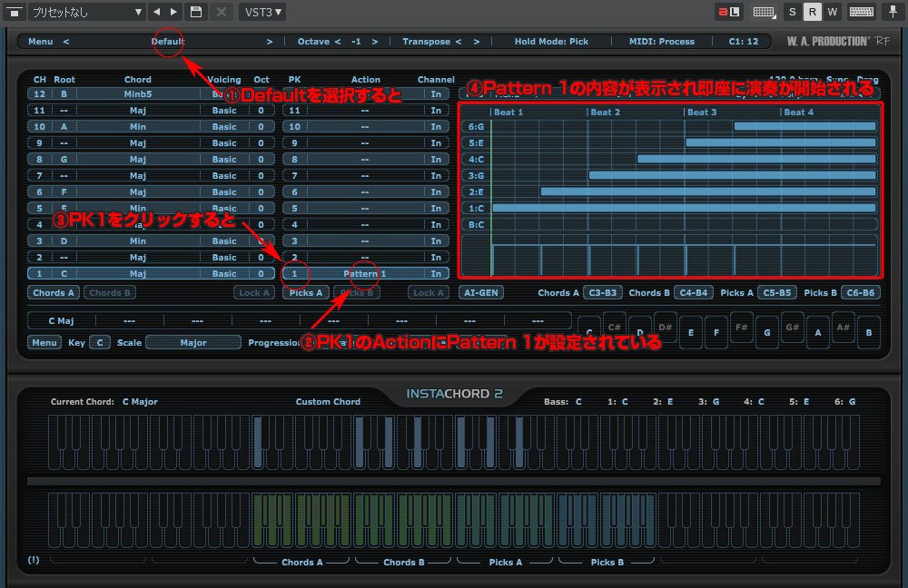Click the G note key button

(766, 332)
